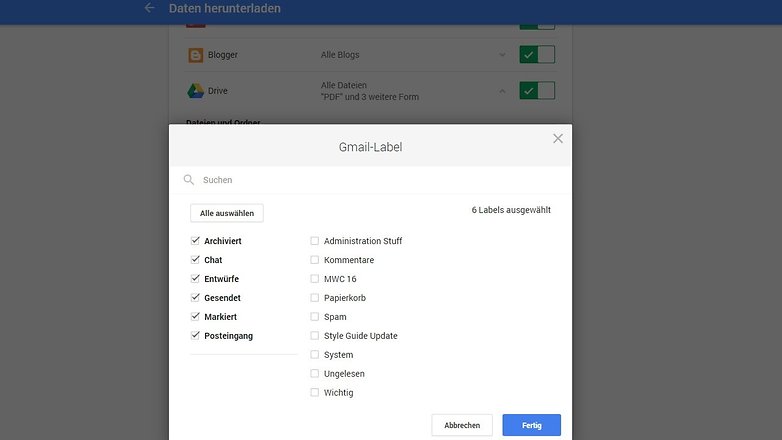Click the search magnifier icon

point(189,180)
